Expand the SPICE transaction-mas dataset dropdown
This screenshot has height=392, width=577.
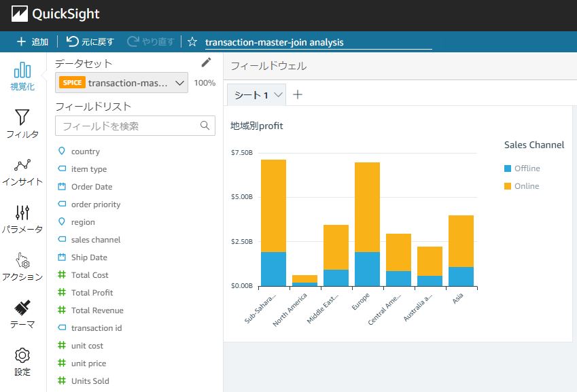pos(122,83)
